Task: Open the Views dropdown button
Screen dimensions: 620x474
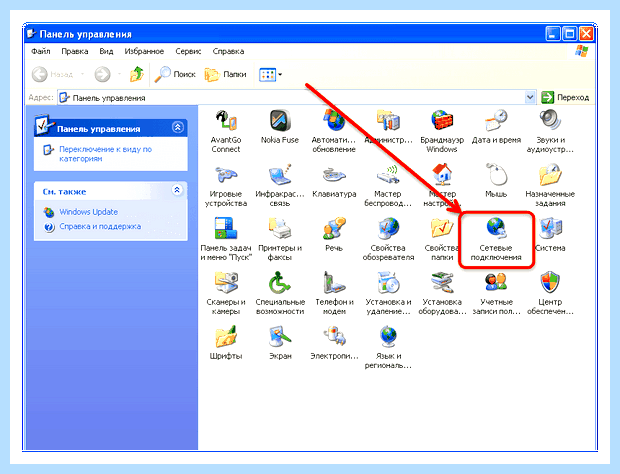Action: (x=270, y=74)
